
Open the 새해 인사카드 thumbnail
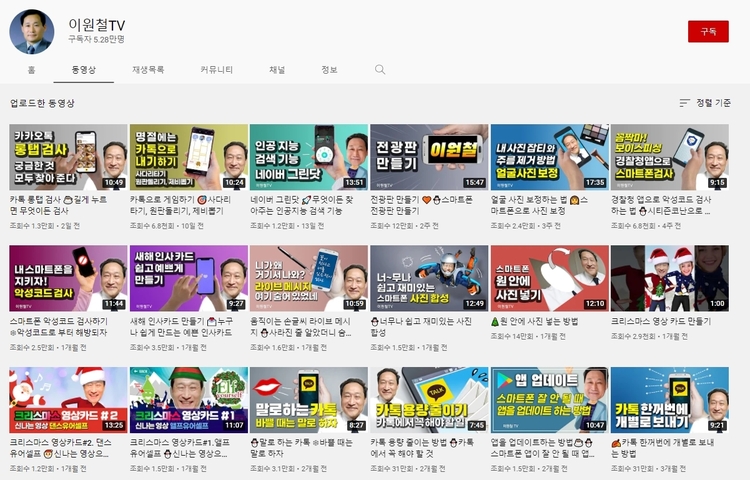189,279
